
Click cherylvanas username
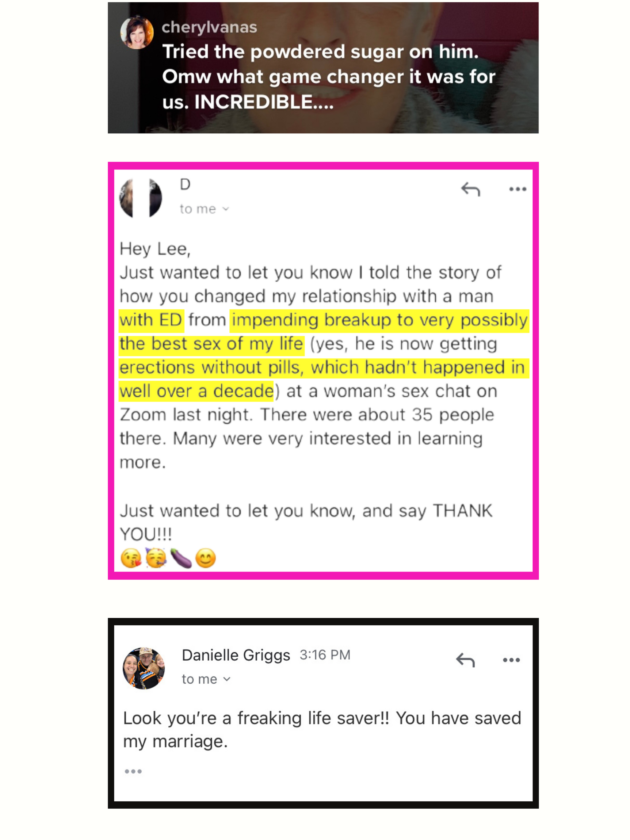coord(209,27)
